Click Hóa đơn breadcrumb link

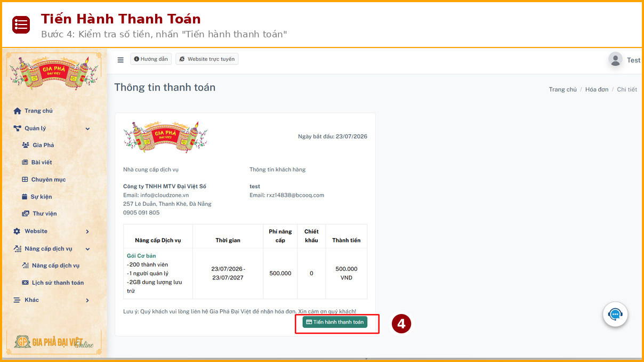pos(597,90)
